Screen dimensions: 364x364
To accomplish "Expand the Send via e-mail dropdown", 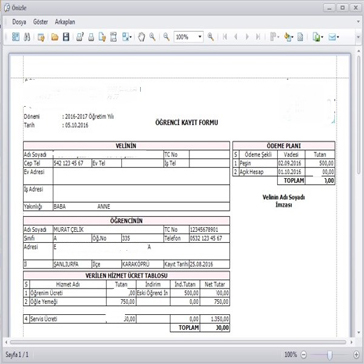I will 338,37.
